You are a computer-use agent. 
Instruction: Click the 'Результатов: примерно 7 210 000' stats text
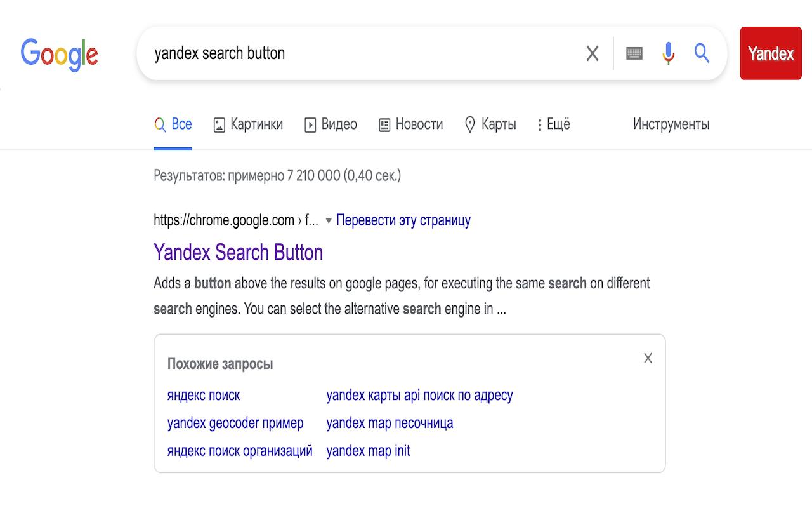tap(277, 176)
